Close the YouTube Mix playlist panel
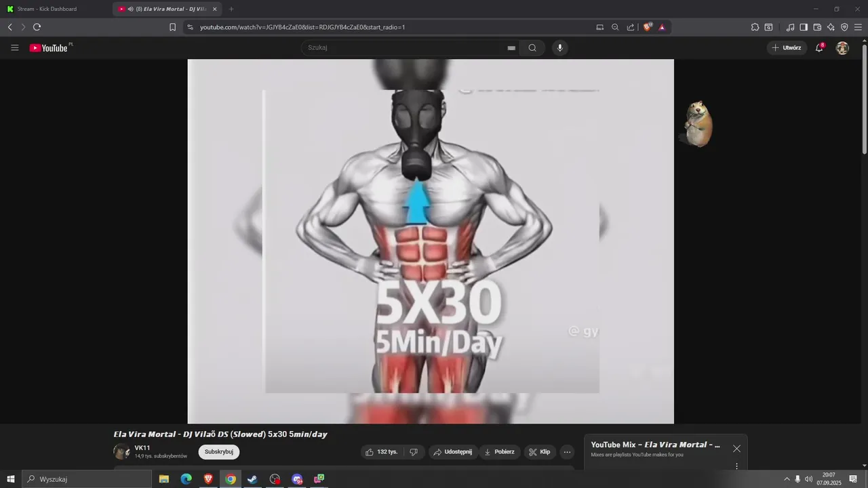868x488 pixels. pos(736,449)
